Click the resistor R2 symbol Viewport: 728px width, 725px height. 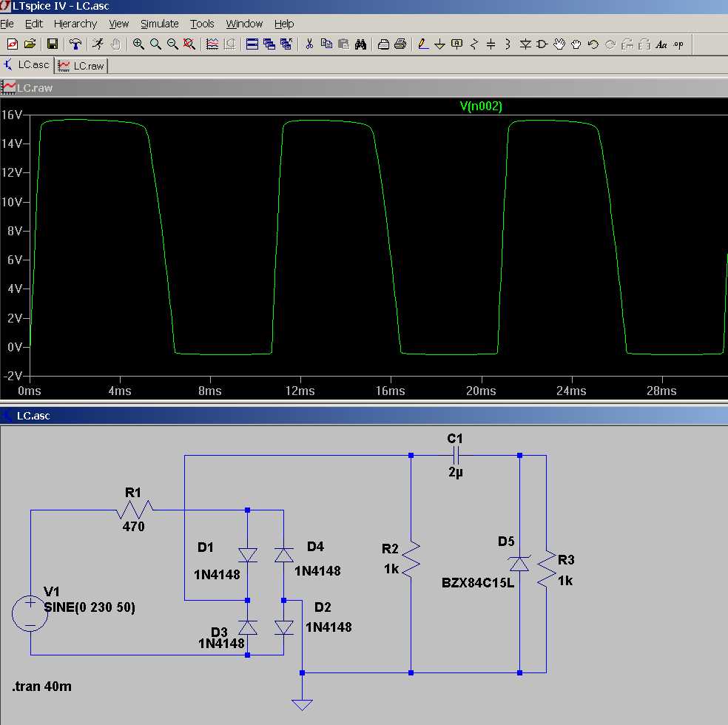click(x=411, y=559)
